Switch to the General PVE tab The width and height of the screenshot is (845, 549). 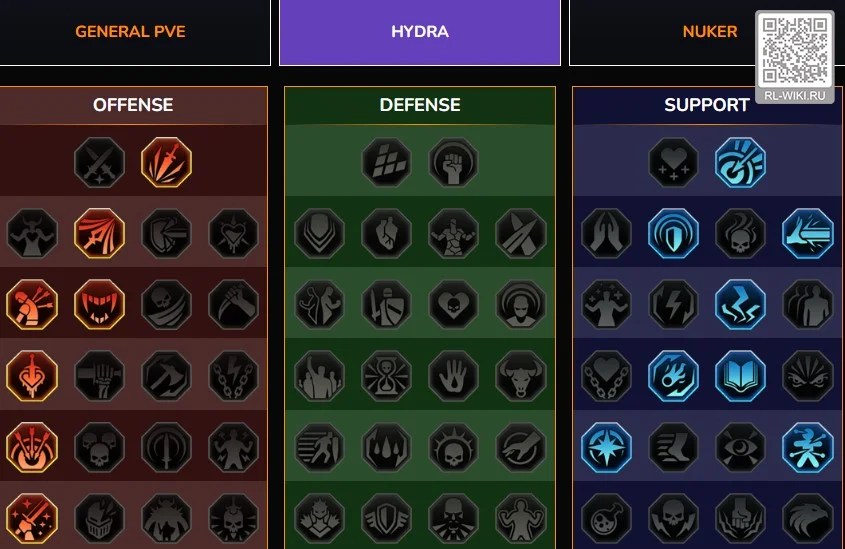coord(130,31)
